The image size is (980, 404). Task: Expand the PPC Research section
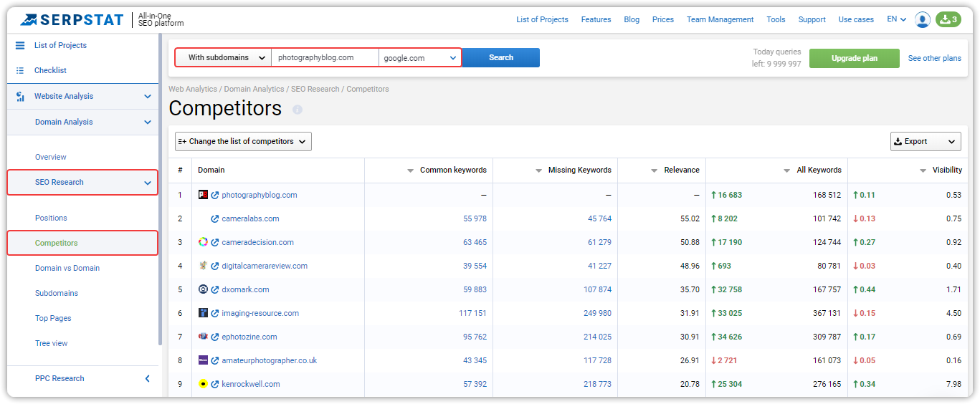point(148,378)
